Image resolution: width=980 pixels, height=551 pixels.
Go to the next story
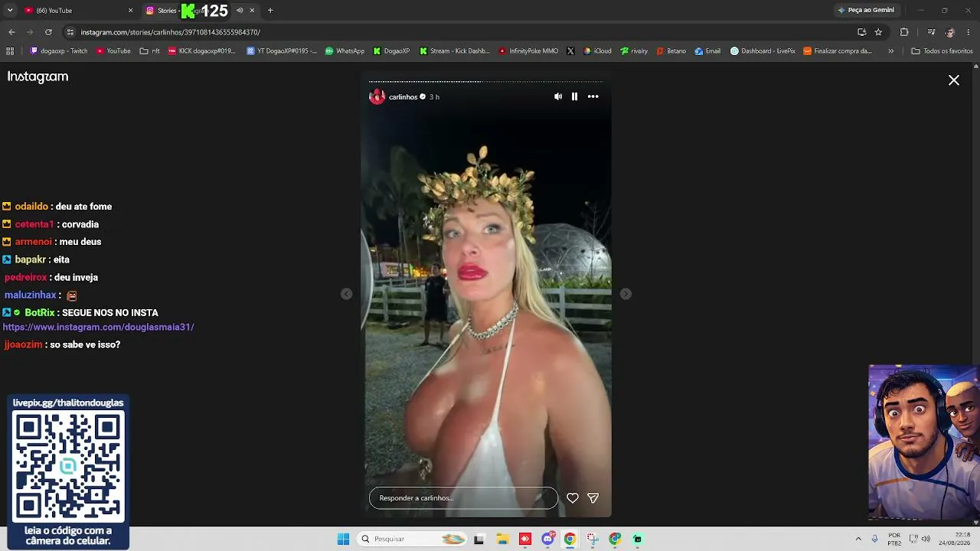[x=626, y=294]
